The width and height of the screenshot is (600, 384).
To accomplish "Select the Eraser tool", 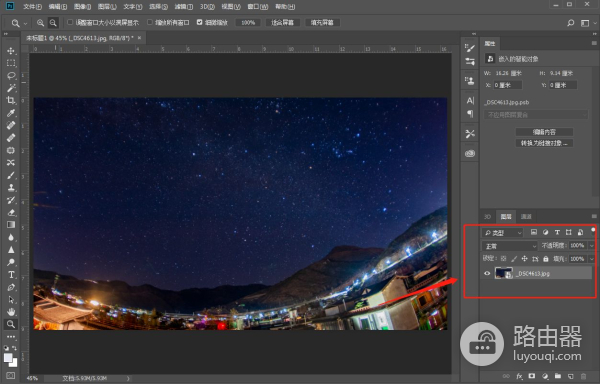I will (x=11, y=212).
